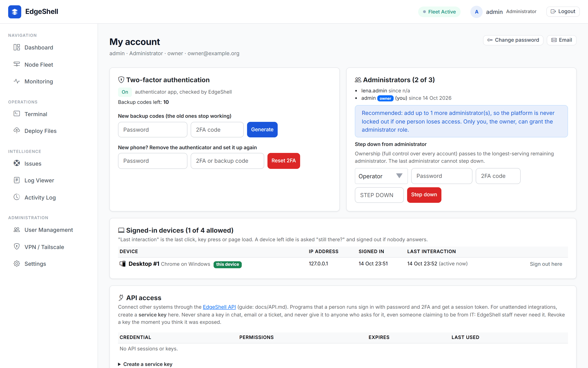Click the Deploy Files cloud upload icon
Screen dimensions: 588x368
[17, 131]
